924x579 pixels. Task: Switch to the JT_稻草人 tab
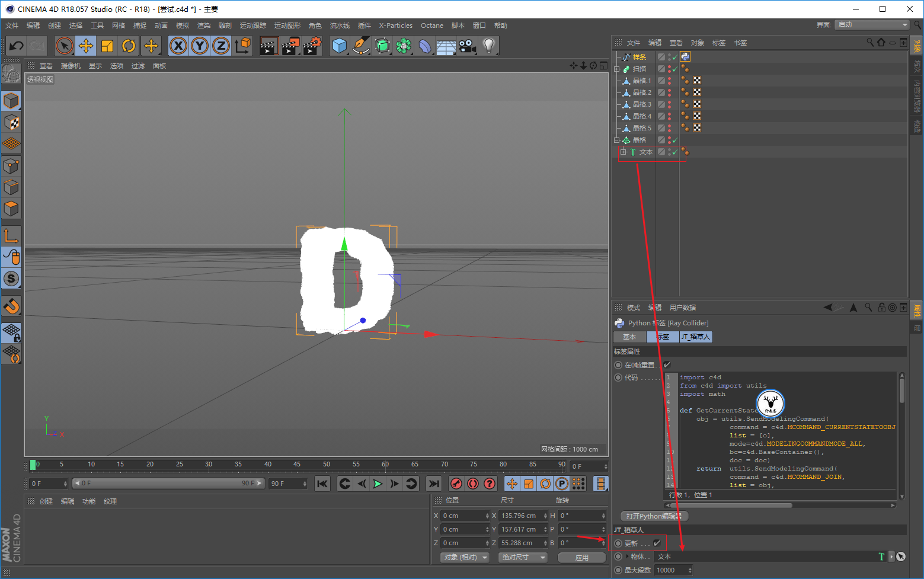coord(695,337)
